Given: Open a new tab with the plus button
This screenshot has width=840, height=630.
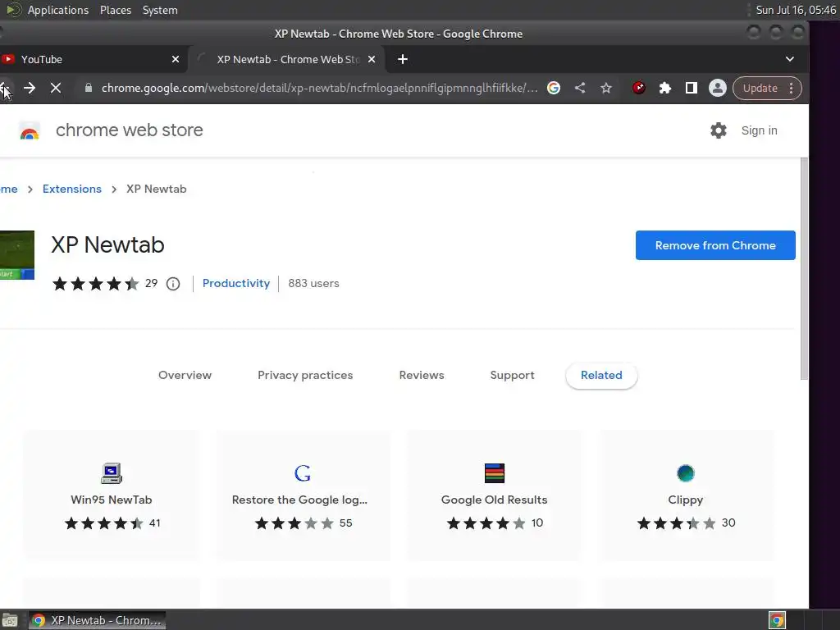Looking at the screenshot, I should coord(403,59).
